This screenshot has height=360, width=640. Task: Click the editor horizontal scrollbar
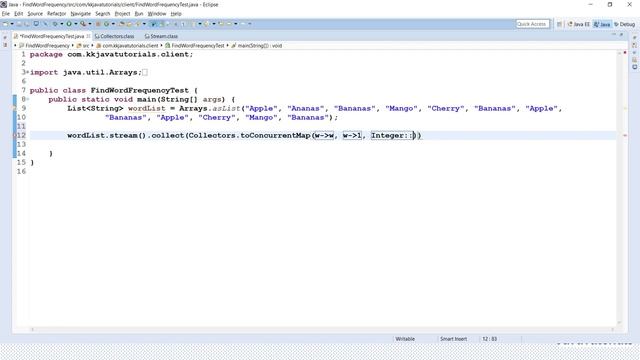pyautogui.click(x=322, y=329)
